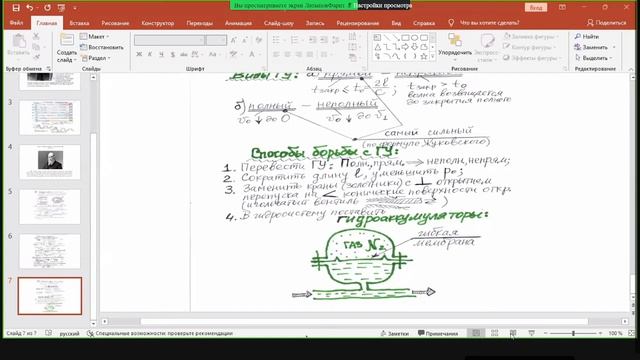Switch to the Рецензирование tab
Screen dimensions: 640x360
[358, 23]
